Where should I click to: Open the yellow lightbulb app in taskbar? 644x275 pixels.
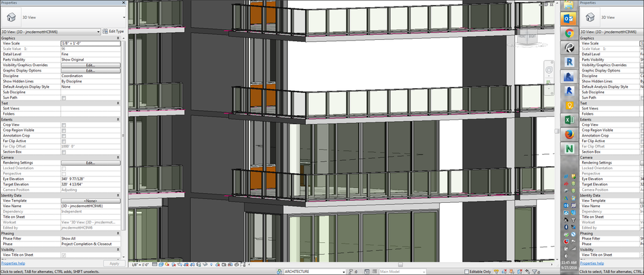click(569, 105)
